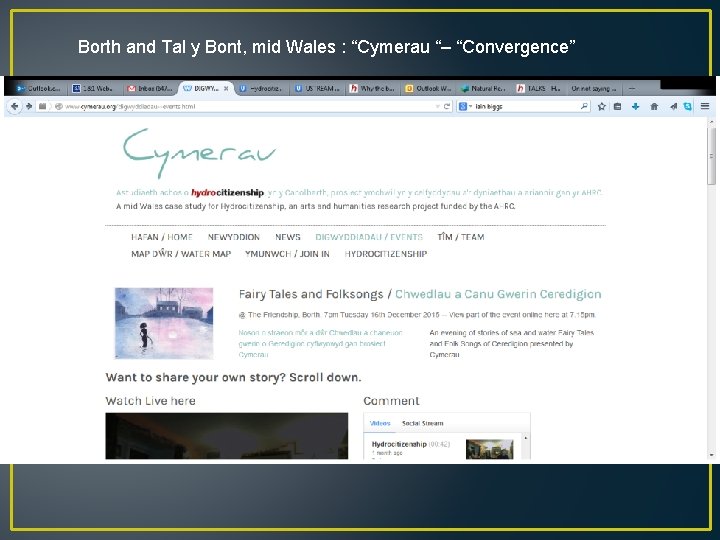Screen dimensions: 720x540
Task: Open the bookmarks list icon
Action: 618,107
